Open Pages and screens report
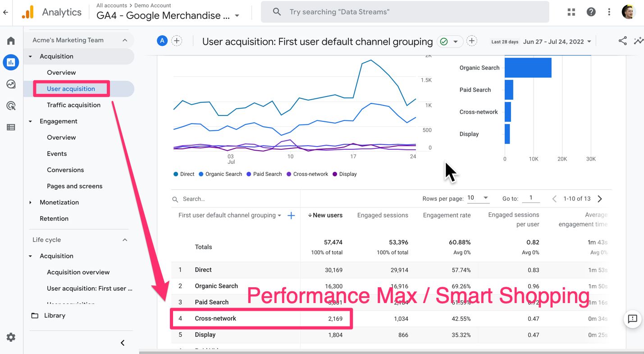The height and width of the screenshot is (354, 644). [74, 186]
